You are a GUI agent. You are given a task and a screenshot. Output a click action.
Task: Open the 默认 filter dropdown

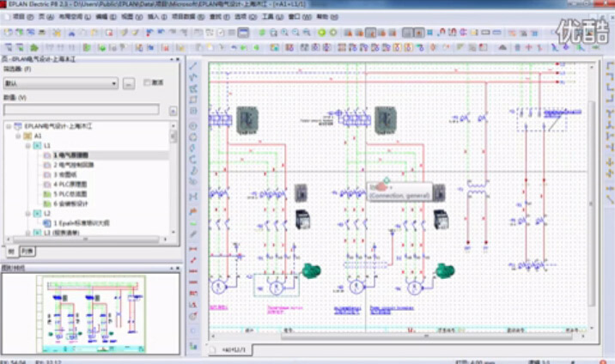click(x=61, y=83)
